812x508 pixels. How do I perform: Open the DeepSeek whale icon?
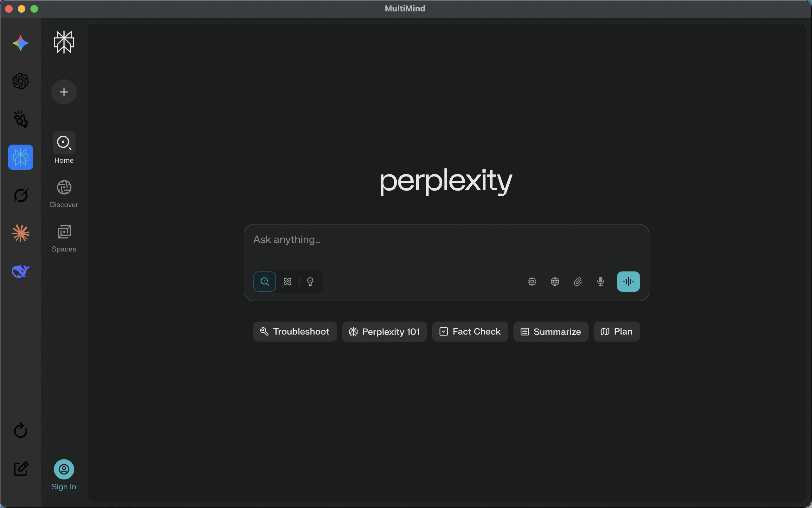point(21,271)
